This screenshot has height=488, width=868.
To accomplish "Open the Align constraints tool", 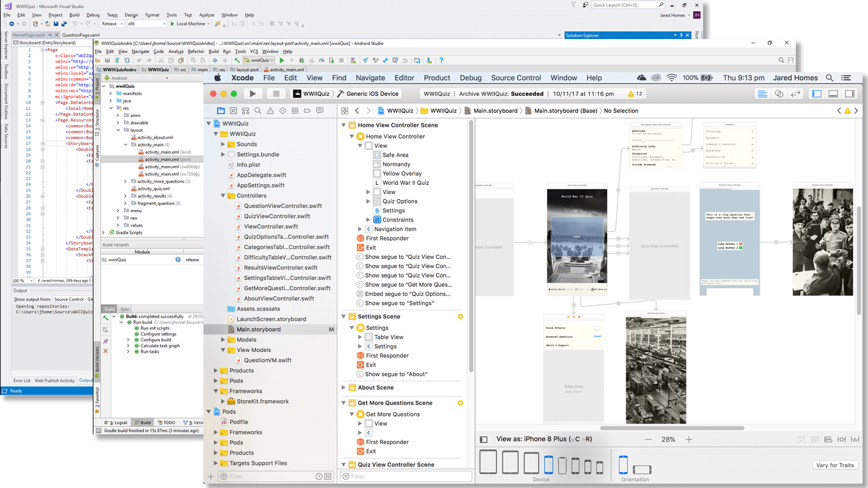I will pyautogui.click(x=828, y=439).
